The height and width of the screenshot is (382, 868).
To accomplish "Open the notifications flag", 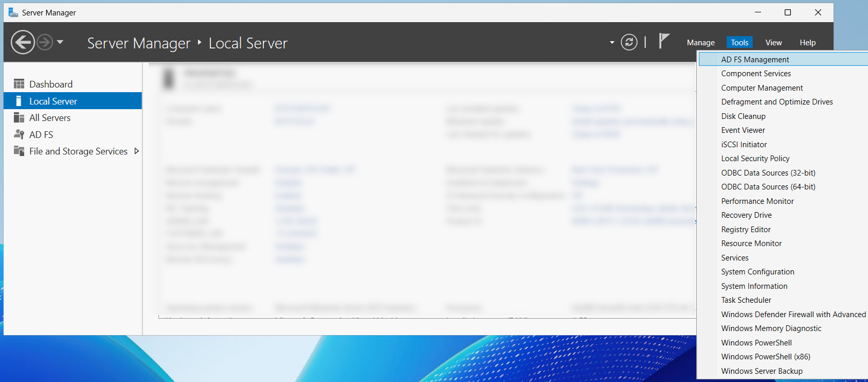I will click(664, 41).
